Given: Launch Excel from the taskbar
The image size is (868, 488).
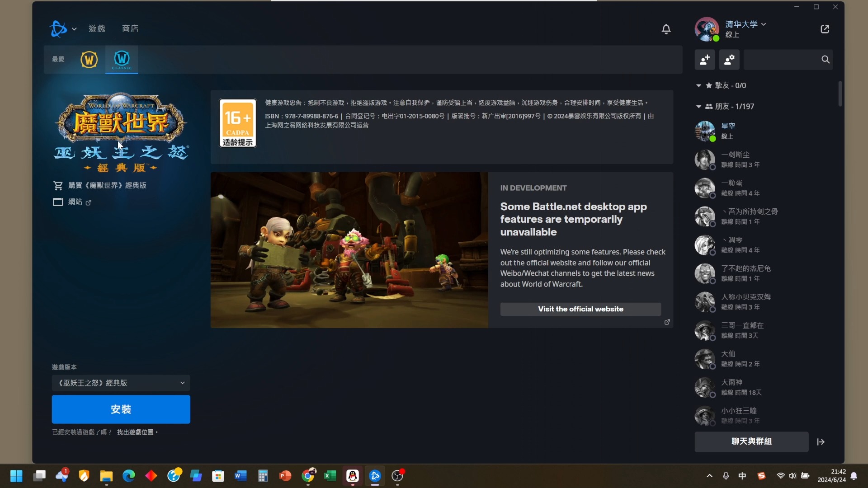Looking at the screenshot, I should click(x=330, y=476).
